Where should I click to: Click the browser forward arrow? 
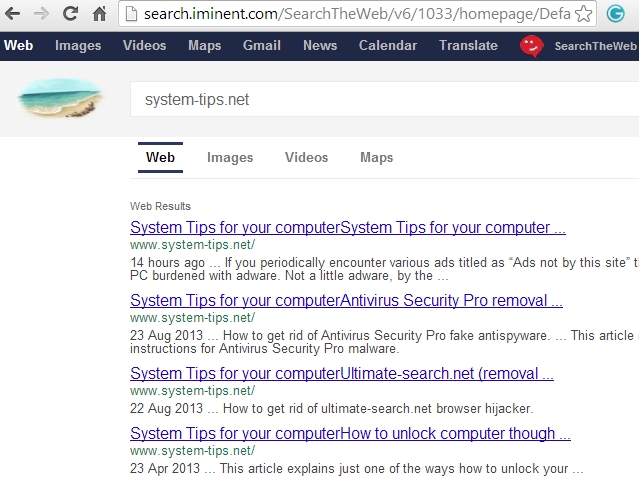pos(42,14)
